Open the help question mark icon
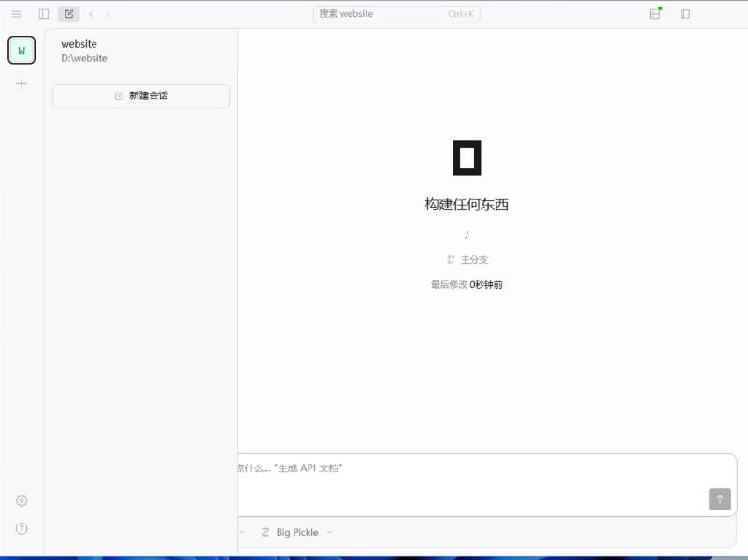This screenshot has width=748, height=560. pos(22,528)
